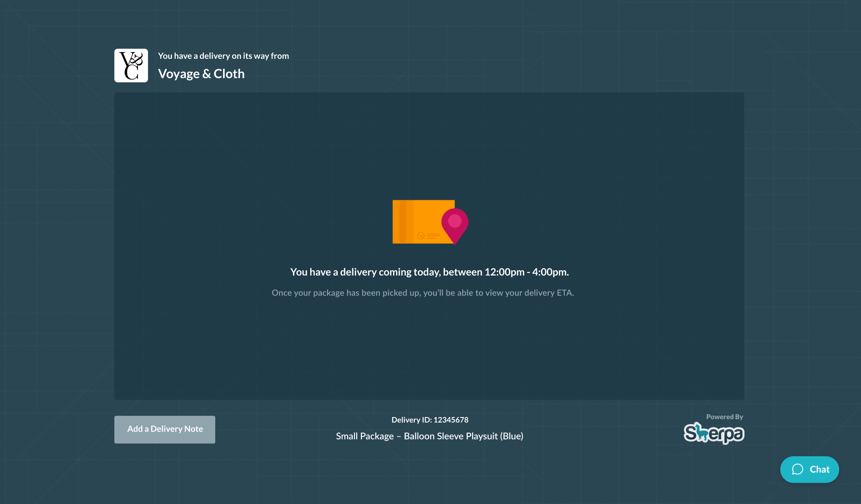Click the Delivery ID: 12345678 label
The width and height of the screenshot is (861, 504).
430,420
